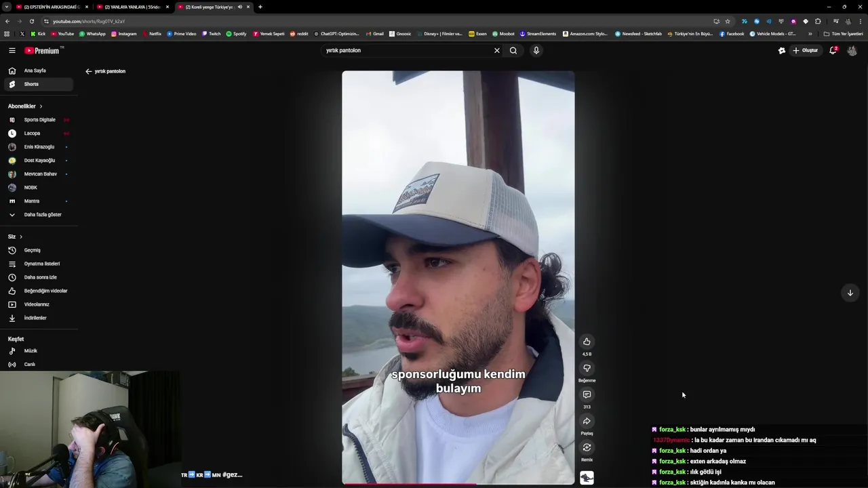Open Tüm Yer İşaretleri bookmarks folder
Screen dimensions: 868x488
(843, 34)
